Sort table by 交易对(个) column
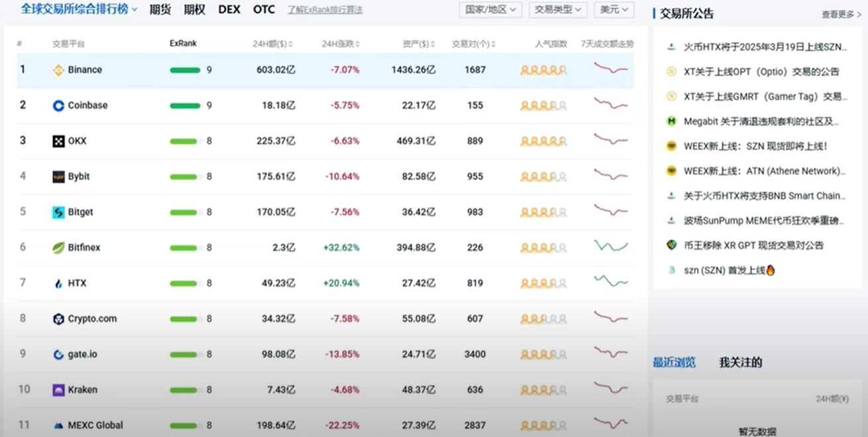 coord(474,44)
